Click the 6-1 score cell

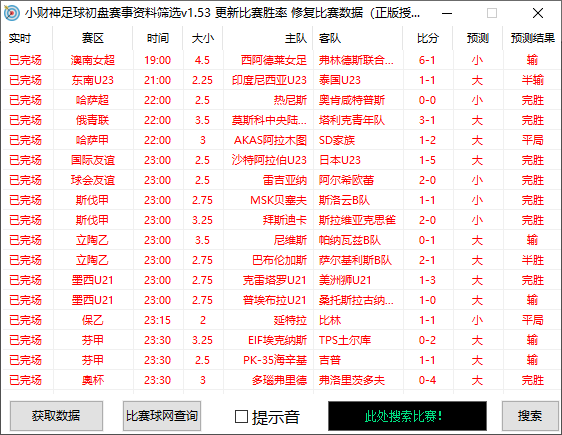(427, 60)
